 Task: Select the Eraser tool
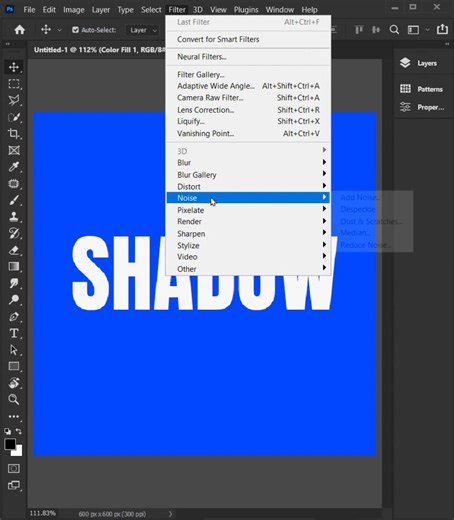(14, 250)
